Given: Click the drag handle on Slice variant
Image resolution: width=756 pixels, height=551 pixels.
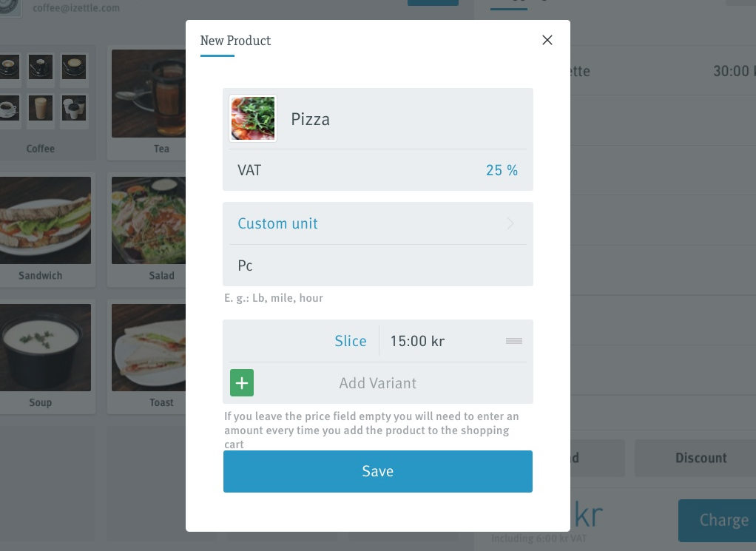Looking at the screenshot, I should (514, 341).
